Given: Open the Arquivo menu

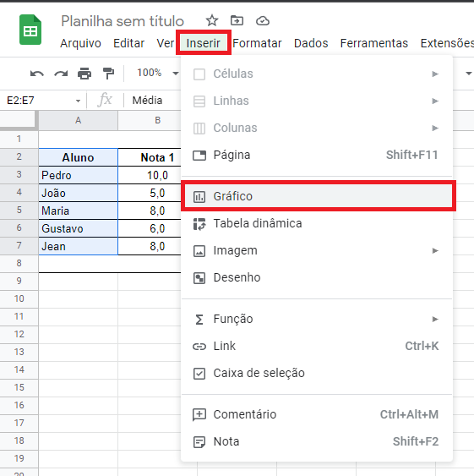Looking at the screenshot, I should pyautogui.click(x=80, y=43).
